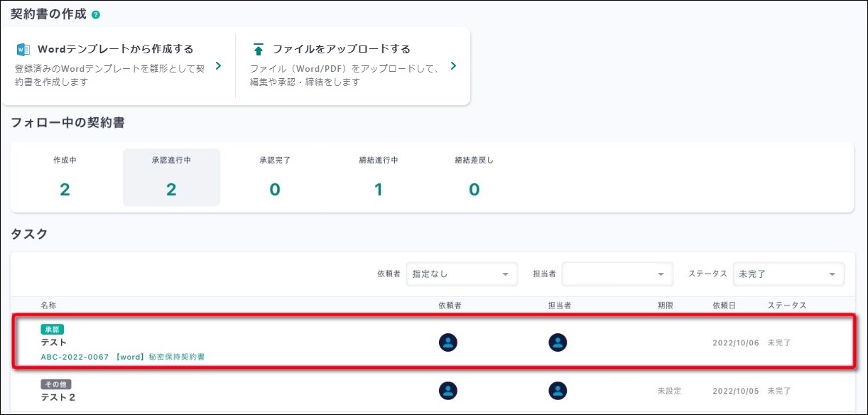
Task: Select the 承認完了 status tile
Action: (x=275, y=178)
